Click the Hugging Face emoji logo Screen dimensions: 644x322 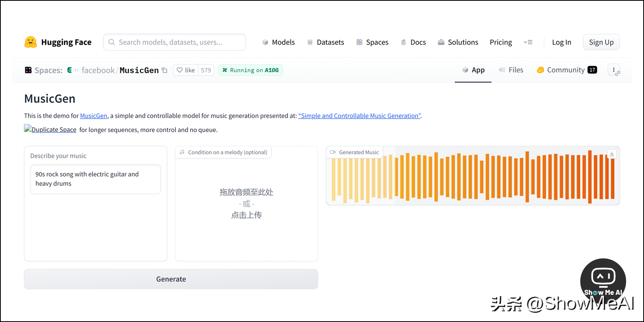point(30,42)
